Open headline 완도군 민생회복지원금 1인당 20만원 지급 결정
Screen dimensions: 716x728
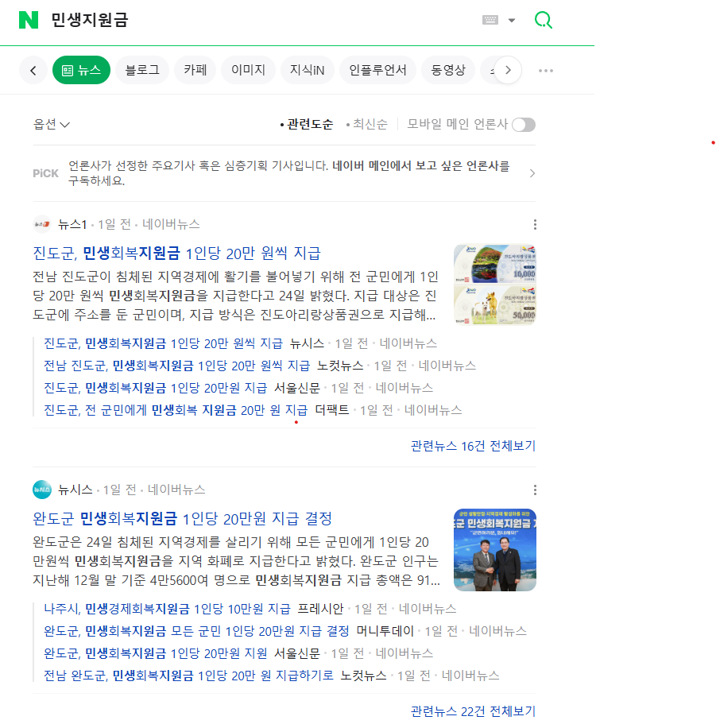pos(183,519)
